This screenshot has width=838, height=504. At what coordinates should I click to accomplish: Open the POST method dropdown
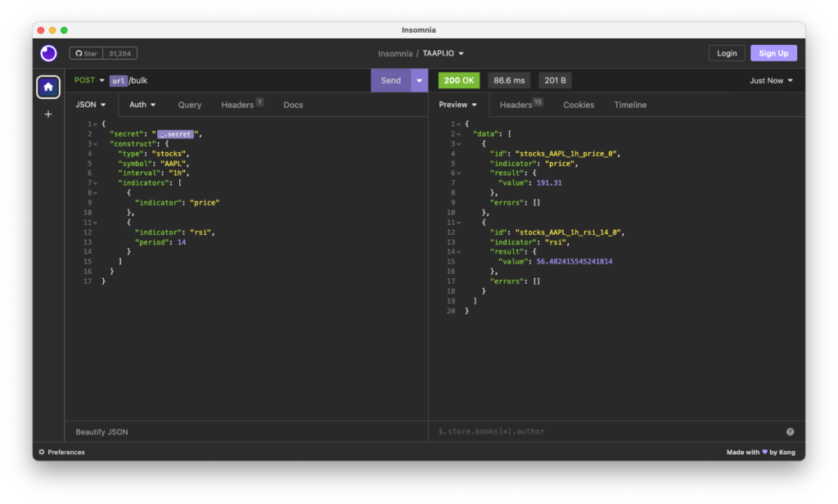pos(90,80)
